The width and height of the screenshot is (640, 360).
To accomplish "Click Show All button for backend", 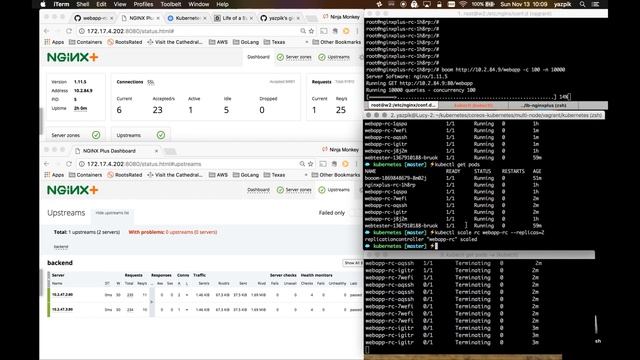I will pyautogui.click(x=353, y=263).
